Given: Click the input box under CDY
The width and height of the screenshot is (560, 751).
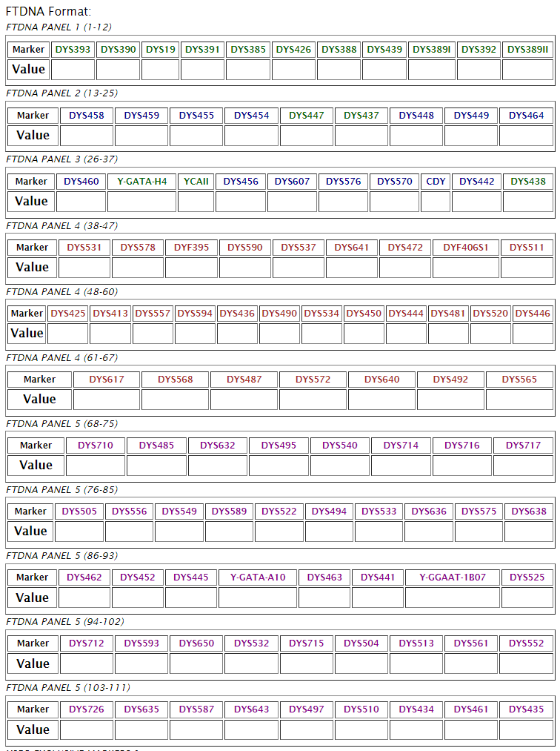Looking at the screenshot, I should [436, 202].
